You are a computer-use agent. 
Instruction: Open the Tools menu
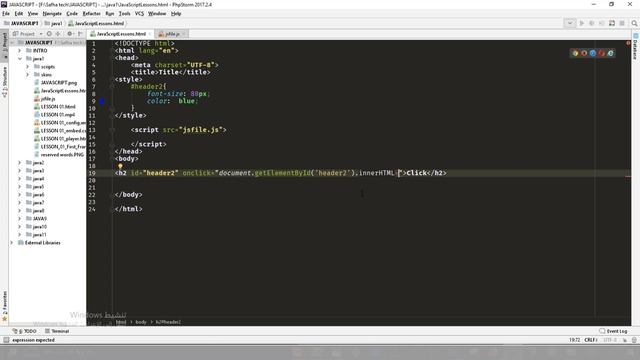click(x=124, y=13)
